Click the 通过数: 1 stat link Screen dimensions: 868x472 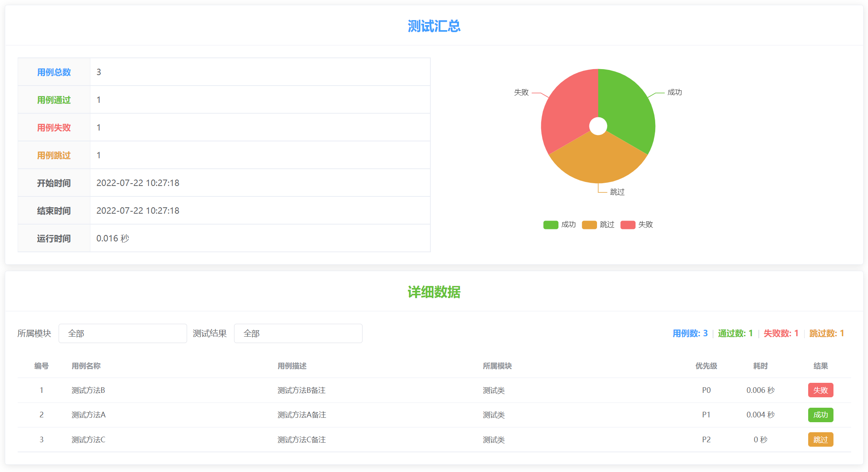[735, 333]
